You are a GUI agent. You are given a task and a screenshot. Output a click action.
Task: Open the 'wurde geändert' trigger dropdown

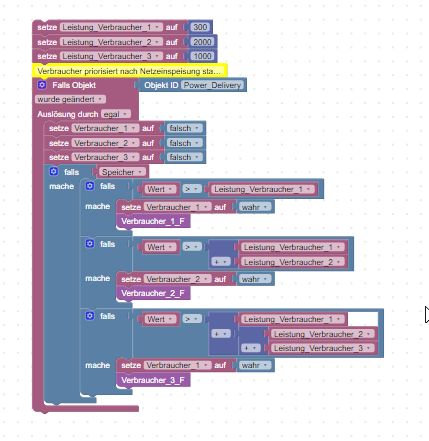pos(70,99)
